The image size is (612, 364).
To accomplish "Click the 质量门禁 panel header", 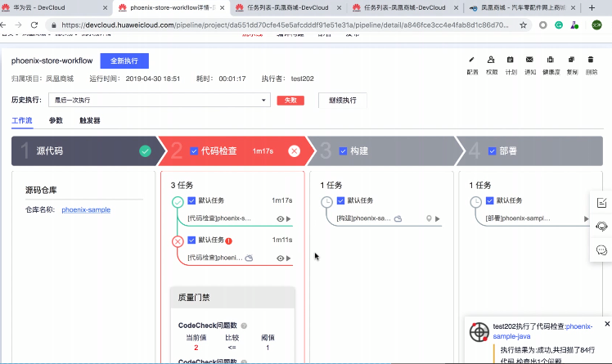I will 232,298.
